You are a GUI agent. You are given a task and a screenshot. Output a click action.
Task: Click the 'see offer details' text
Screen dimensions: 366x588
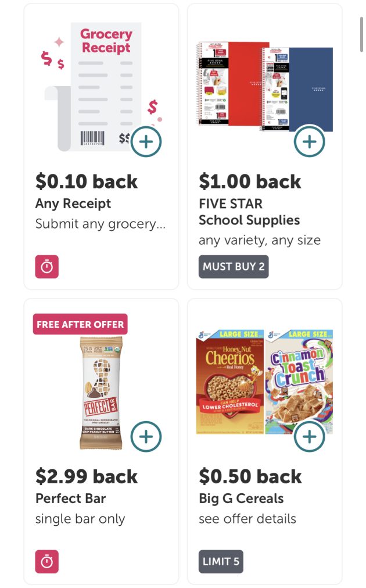pyautogui.click(x=247, y=519)
